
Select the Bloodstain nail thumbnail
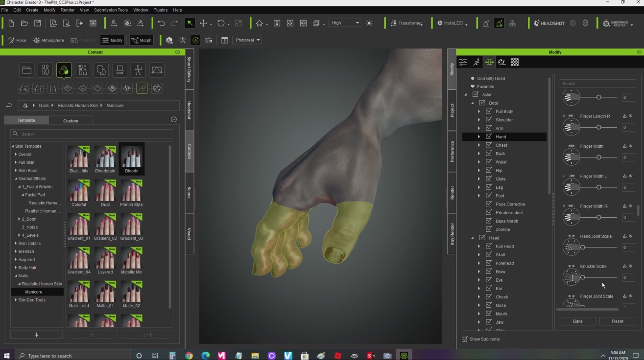105,159
